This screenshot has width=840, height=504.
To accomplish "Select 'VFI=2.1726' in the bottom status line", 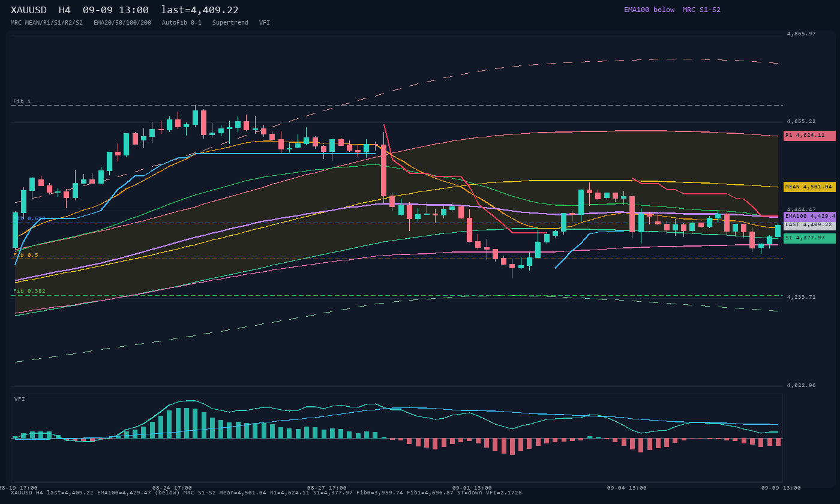I will click(505, 493).
